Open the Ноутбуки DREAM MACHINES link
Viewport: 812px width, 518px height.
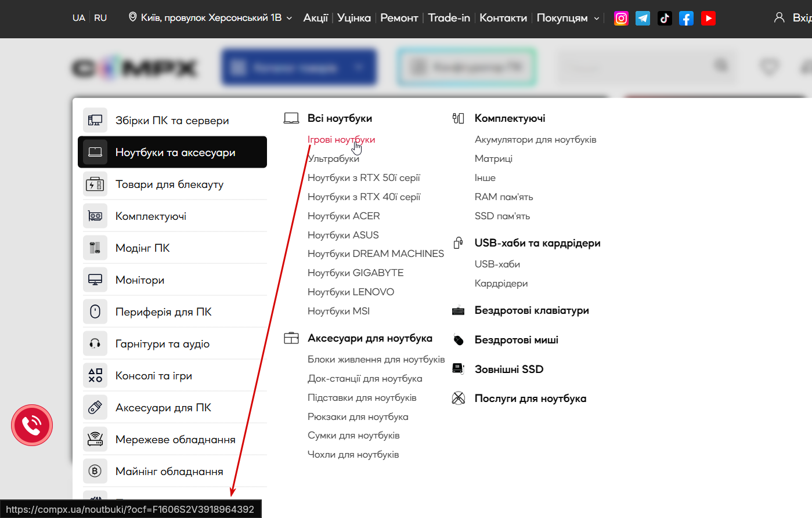376,254
